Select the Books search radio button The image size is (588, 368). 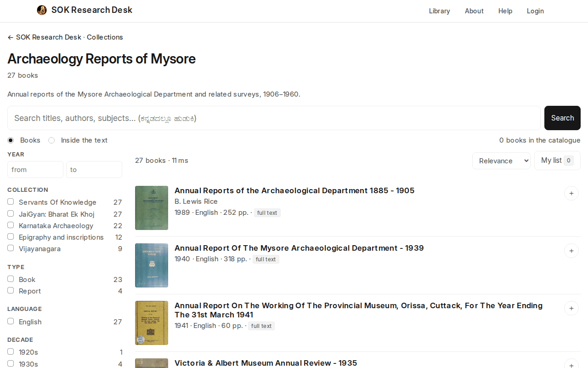(11, 140)
